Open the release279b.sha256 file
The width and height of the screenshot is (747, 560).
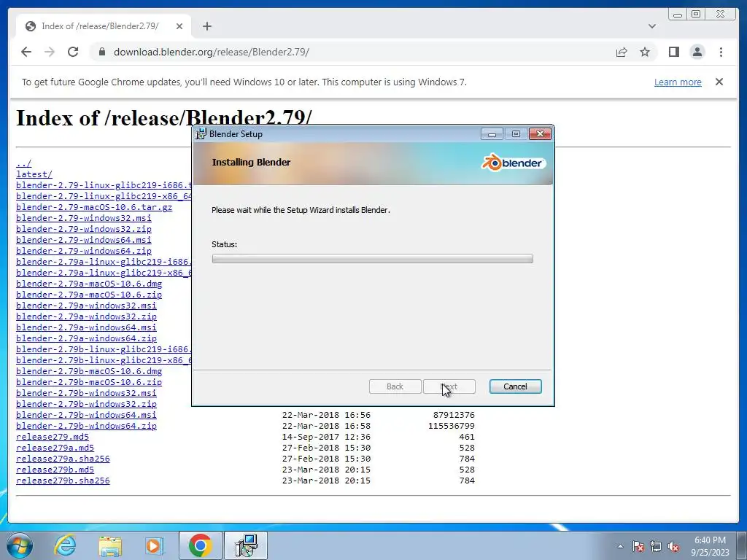tap(63, 481)
